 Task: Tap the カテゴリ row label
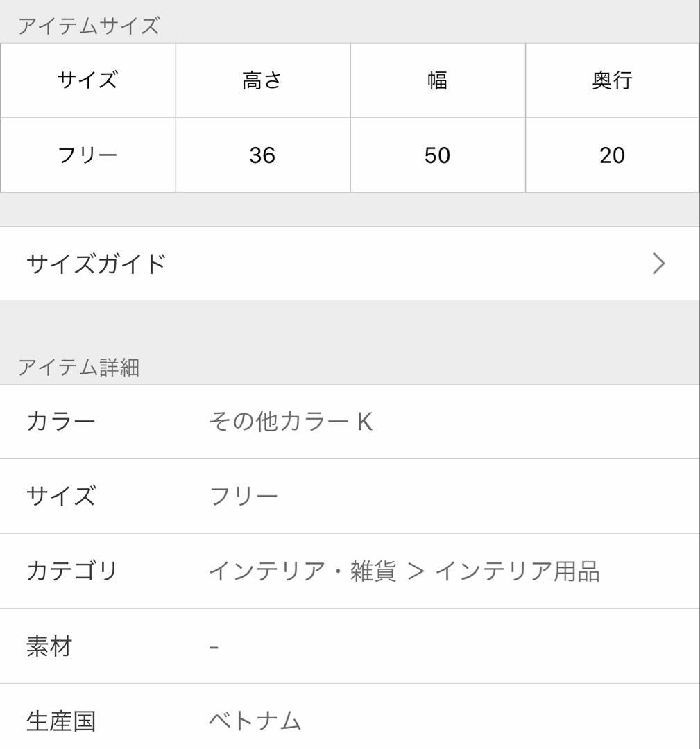(72, 571)
